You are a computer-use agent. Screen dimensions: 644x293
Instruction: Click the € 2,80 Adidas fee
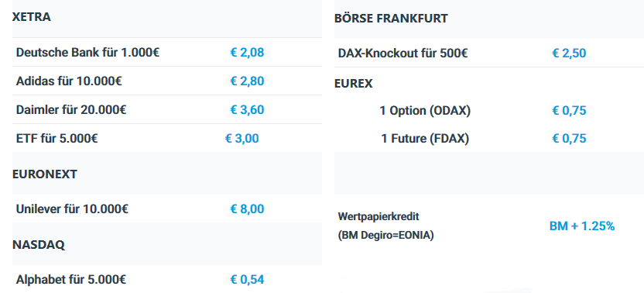pyautogui.click(x=247, y=81)
